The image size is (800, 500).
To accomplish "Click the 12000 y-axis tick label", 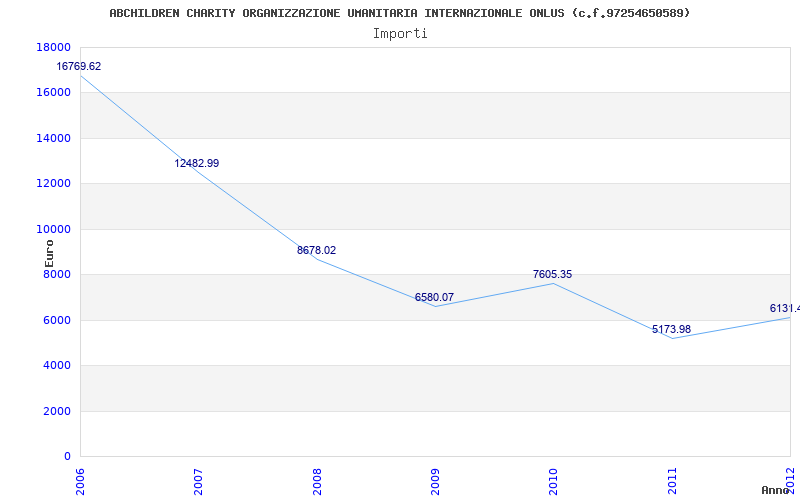I will point(54,184).
